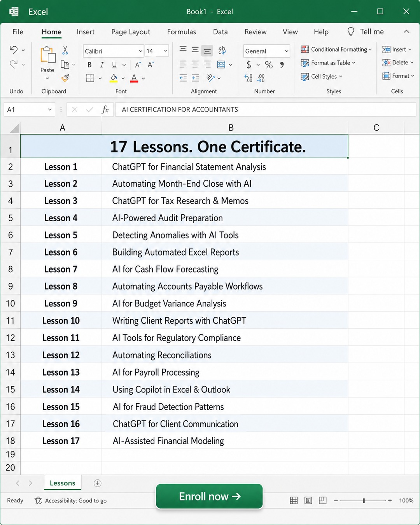Select all cells via corner triangle

click(x=14, y=128)
